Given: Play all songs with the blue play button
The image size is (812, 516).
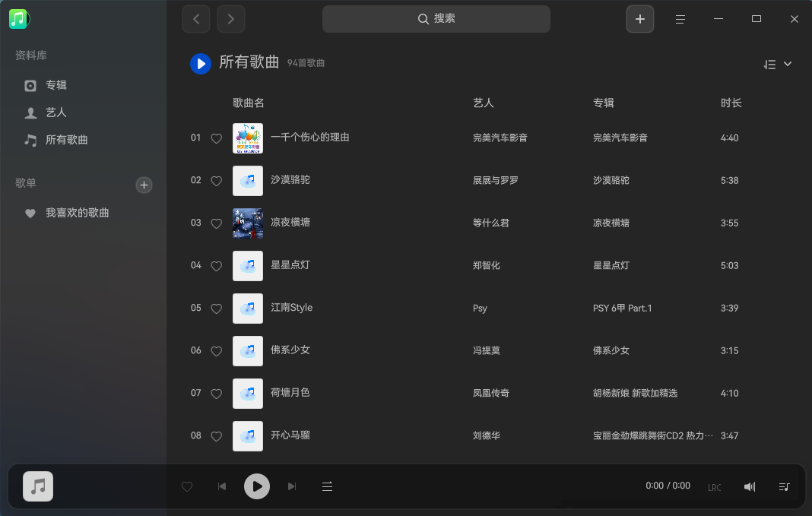Looking at the screenshot, I should 201,64.
